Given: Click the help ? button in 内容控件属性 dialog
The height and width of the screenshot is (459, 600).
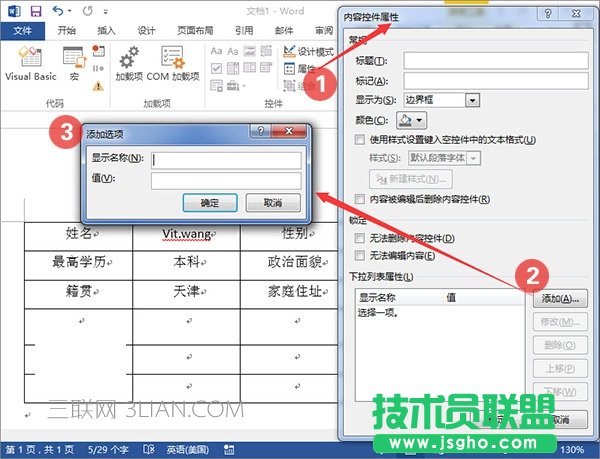Looking at the screenshot, I should click(x=548, y=14).
